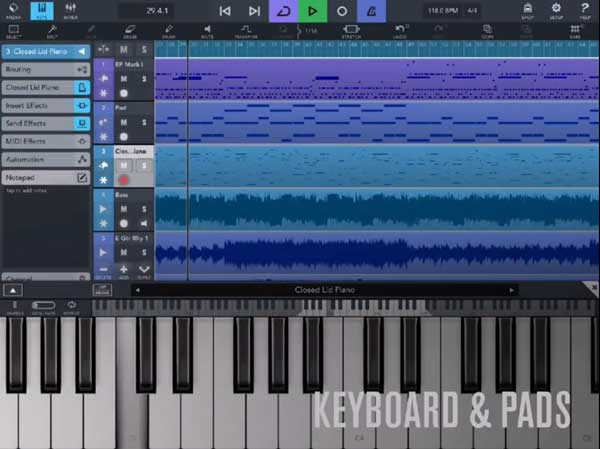Expand the Send Effects section
Screen dimensions: 600x449
click(46, 124)
